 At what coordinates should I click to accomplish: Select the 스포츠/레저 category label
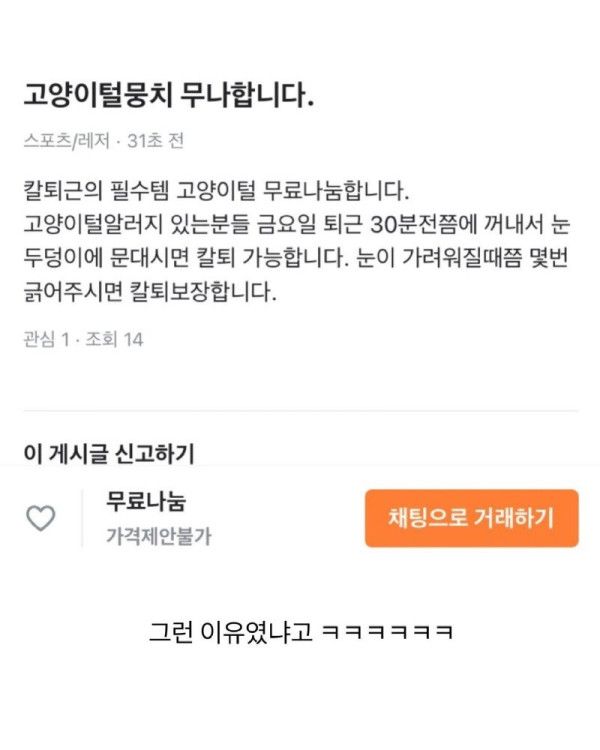pyautogui.click(x=67, y=141)
